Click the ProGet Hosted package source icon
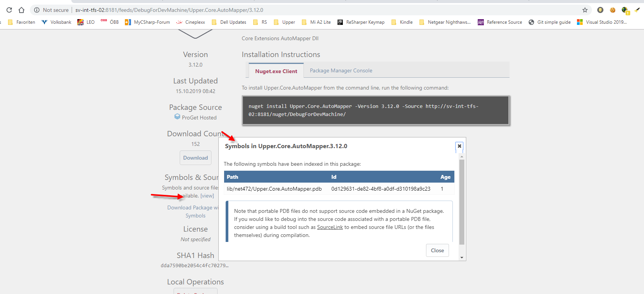The height and width of the screenshot is (294, 644). coord(177,117)
